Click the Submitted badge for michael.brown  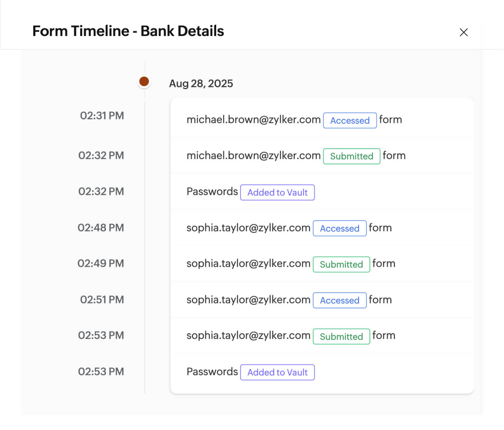pyautogui.click(x=351, y=156)
